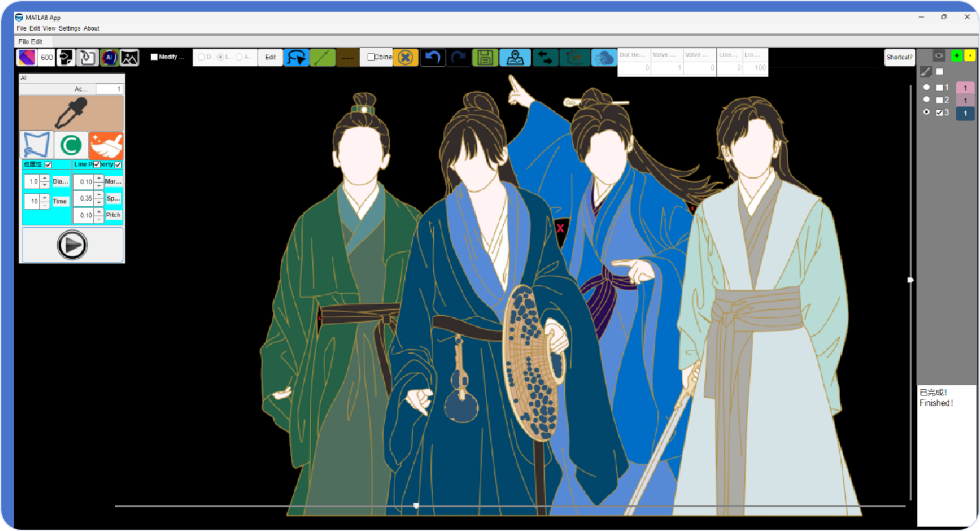The image size is (980, 531).
Task: Click the orange cleaning broom icon
Action: 106,145
